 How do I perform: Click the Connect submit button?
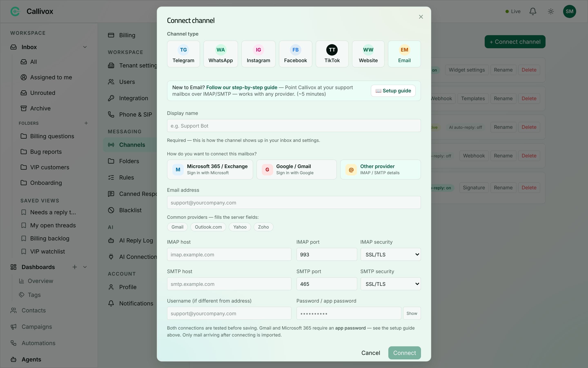pyautogui.click(x=404, y=353)
